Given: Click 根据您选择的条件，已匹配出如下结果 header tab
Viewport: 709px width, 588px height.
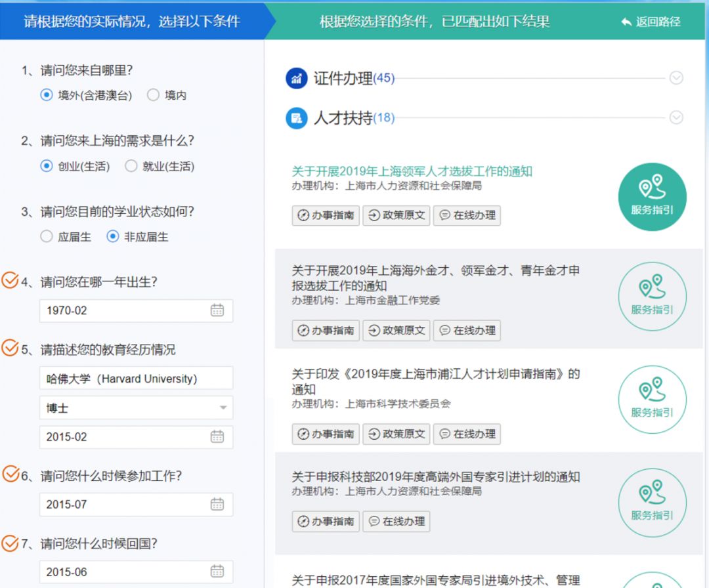Looking at the screenshot, I should (x=435, y=21).
